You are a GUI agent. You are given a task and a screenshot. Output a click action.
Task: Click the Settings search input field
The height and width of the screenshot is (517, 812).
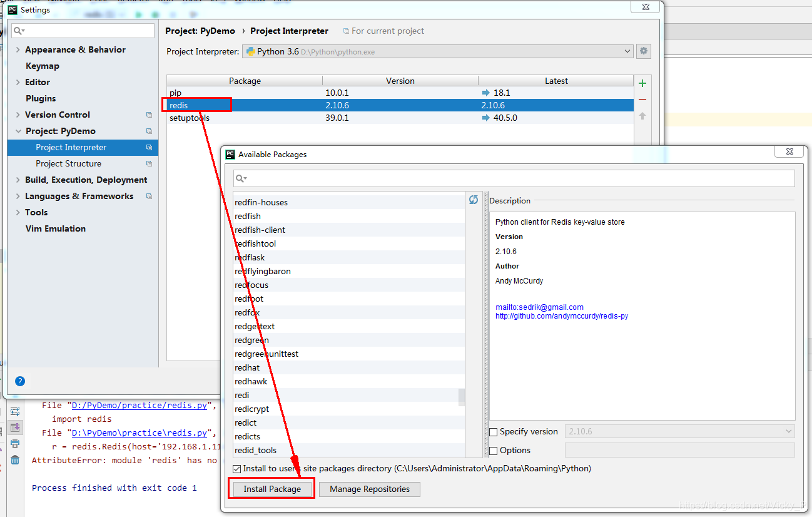click(83, 31)
